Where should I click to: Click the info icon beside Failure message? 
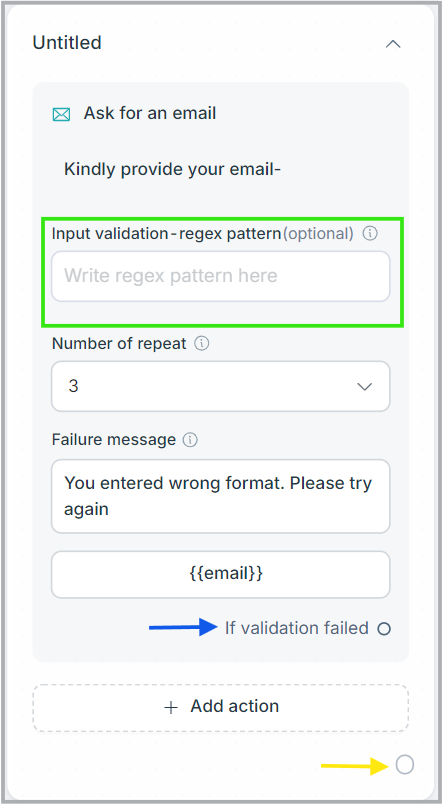(190, 440)
